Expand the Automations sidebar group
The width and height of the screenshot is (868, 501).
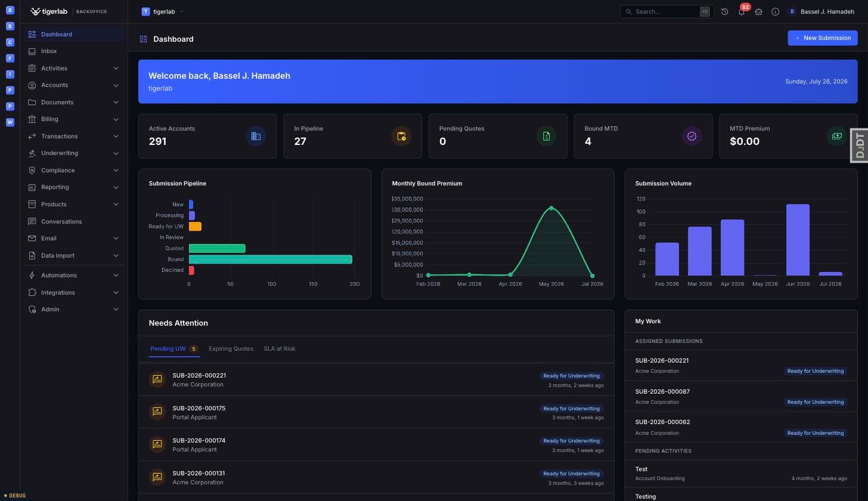point(74,276)
